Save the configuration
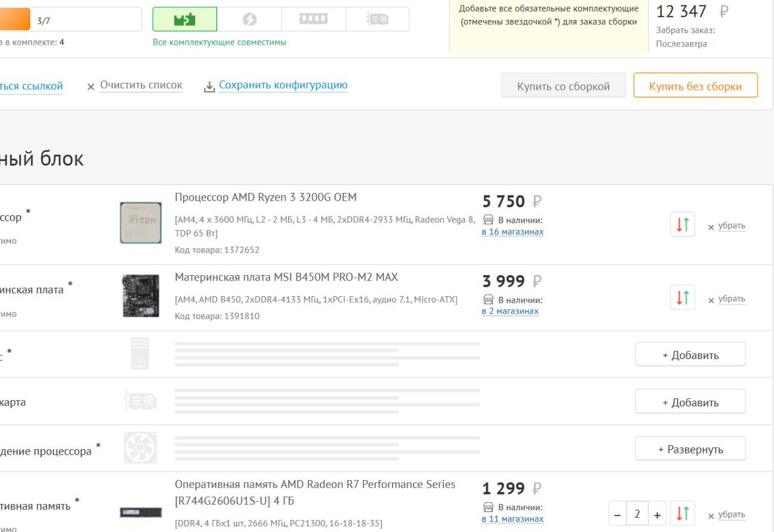 coord(283,85)
